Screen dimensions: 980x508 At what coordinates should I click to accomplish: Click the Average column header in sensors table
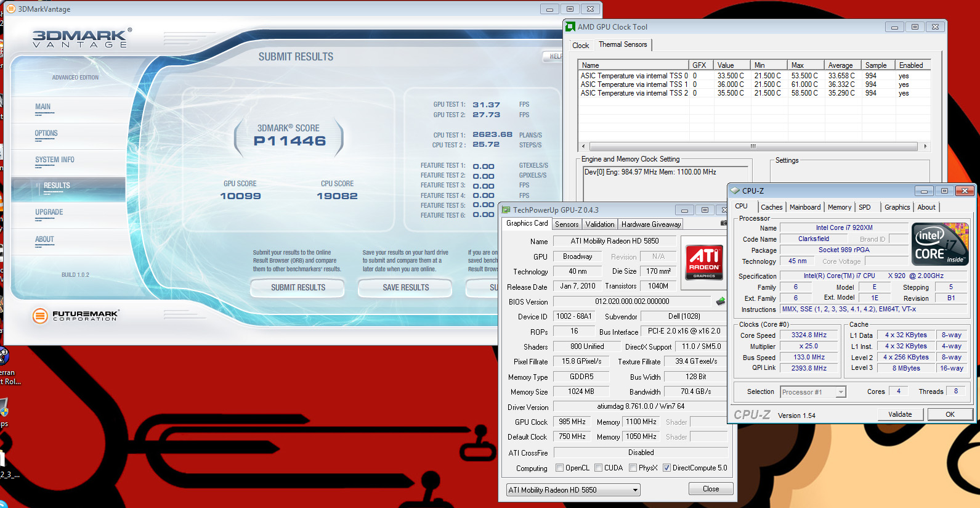pyautogui.click(x=842, y=65)
